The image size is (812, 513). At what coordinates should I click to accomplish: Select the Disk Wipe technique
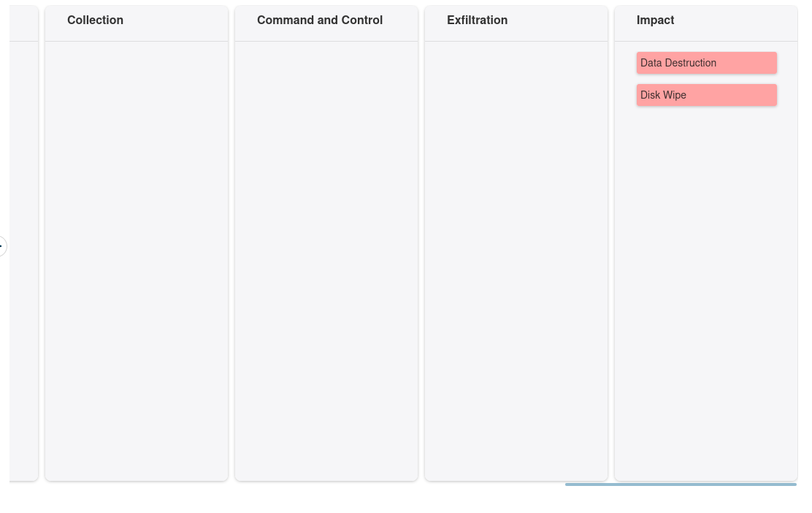(663, 95)
